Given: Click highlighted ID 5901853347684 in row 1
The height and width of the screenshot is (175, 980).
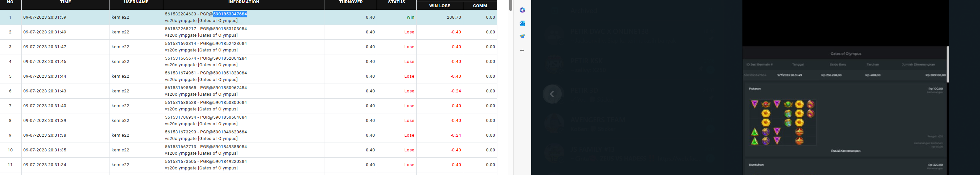Looking at the screenshot, I should [230, 14].
